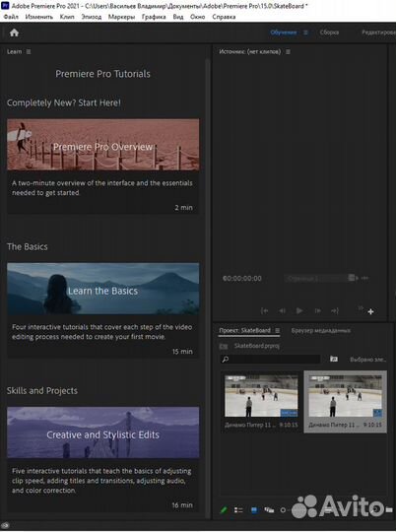
Task: Open the Project SkateBoard panel menu icon
Action: click(x=277, y=330)
